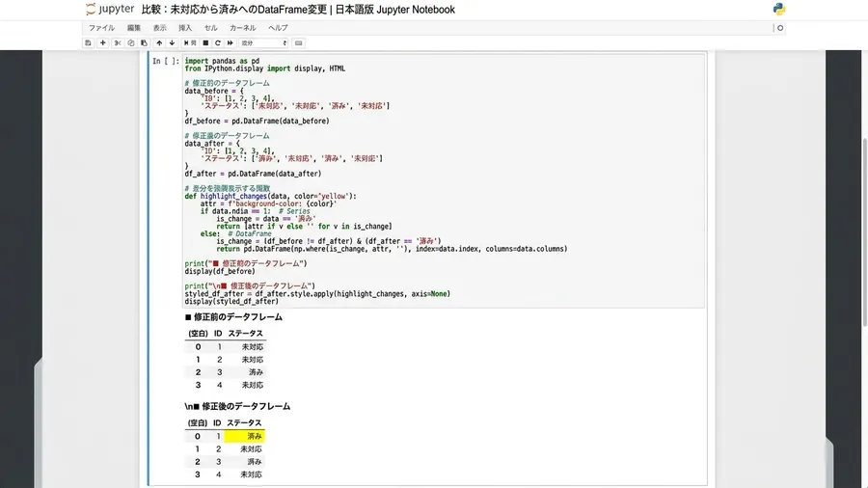Copy the selected cell icon

click(x=130, y=42)
